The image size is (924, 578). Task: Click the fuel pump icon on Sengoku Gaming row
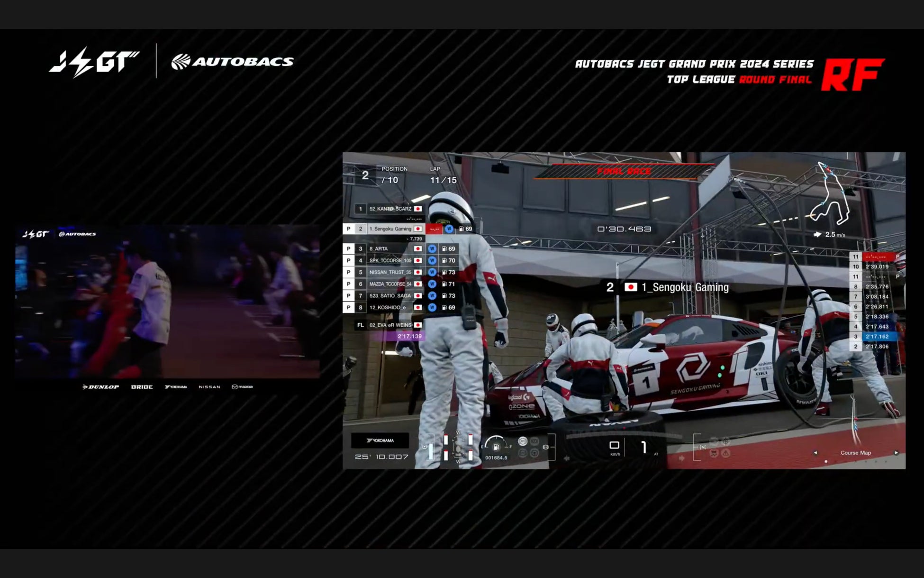tap(461, 229)
